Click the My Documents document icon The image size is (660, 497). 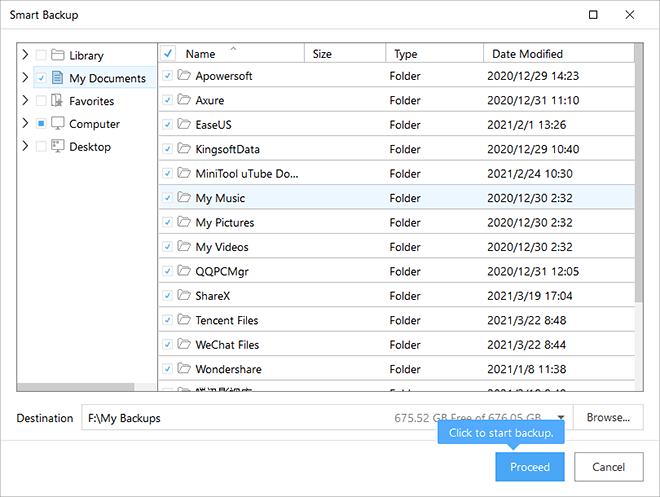point(58,78)
